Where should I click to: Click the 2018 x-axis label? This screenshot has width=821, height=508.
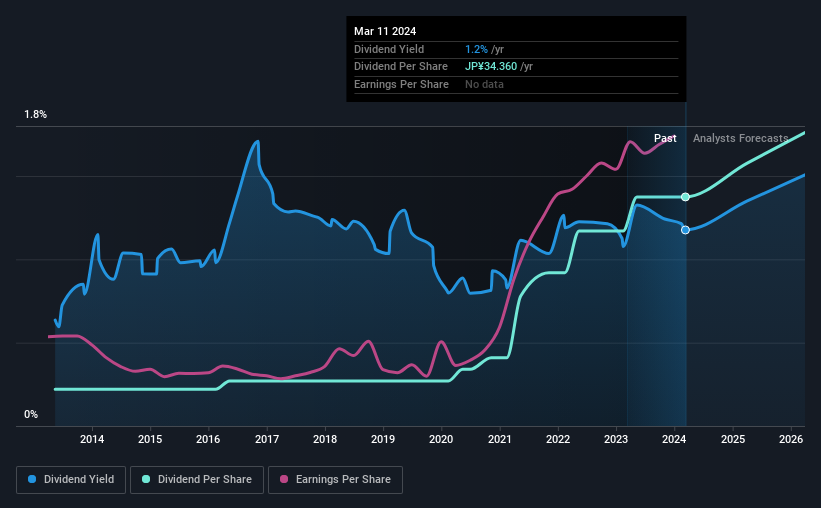coord(325,439)
